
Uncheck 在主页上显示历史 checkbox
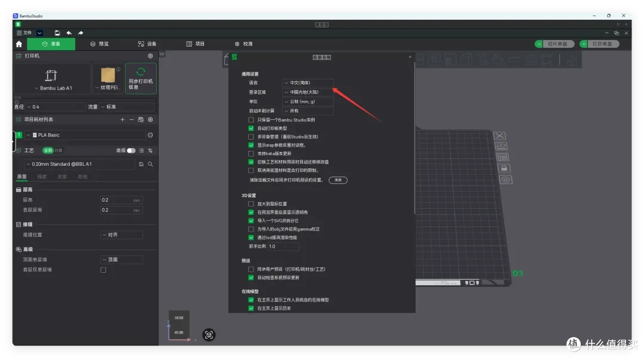pos(251,308)
